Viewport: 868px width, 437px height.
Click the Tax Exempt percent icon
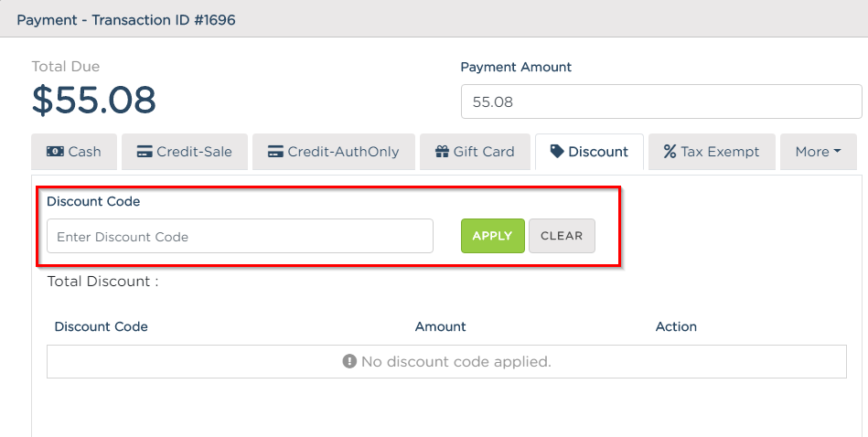point(670,152)
